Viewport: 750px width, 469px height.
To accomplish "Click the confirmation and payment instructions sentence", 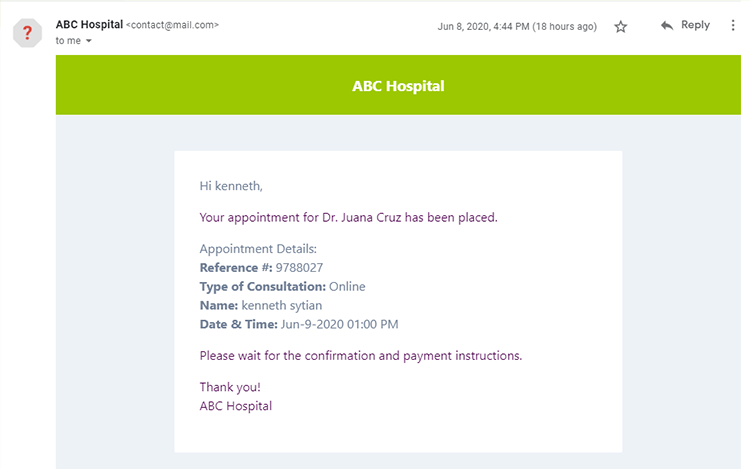I will point(360,355).
